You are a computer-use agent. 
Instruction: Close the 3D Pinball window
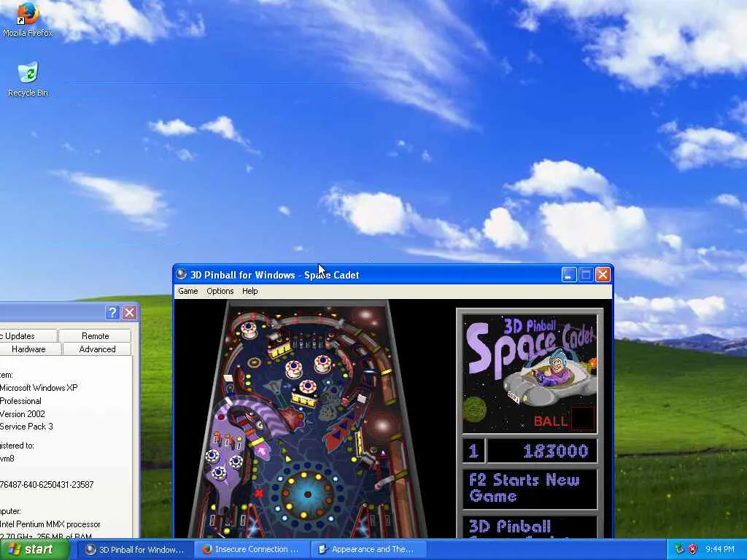pos(603,275)
